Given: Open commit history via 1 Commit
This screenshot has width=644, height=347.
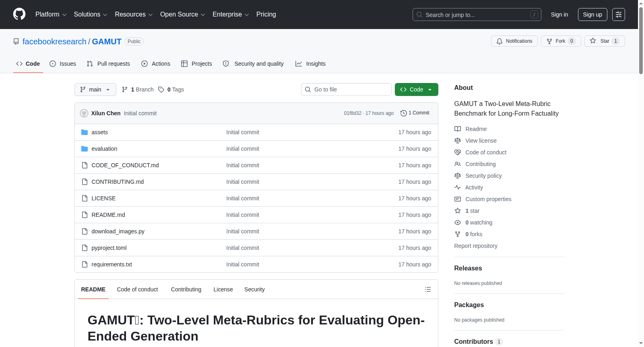Looking at the screenshot, I should (415, 113).
